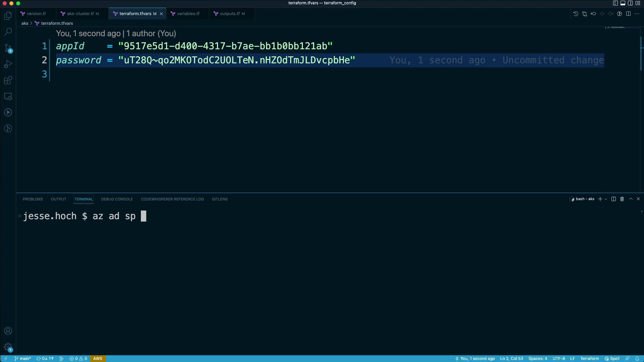Click the main branch in the status bar
The height and width of the screenshot is (362, 644).
[23, 359]
